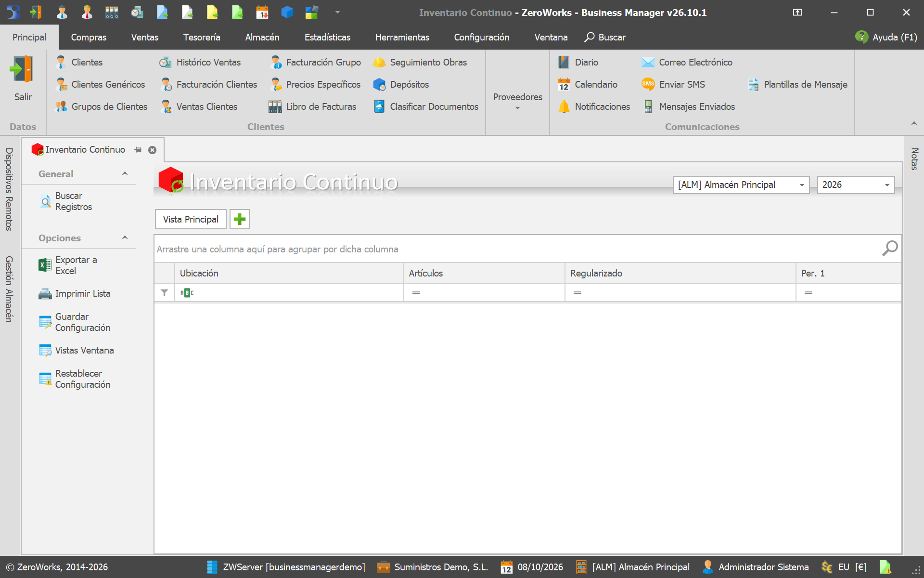Open the Configuración ribbon tab
Image resolution: width=924 pixels, height=578 pixels.
(x=482, y=37)
